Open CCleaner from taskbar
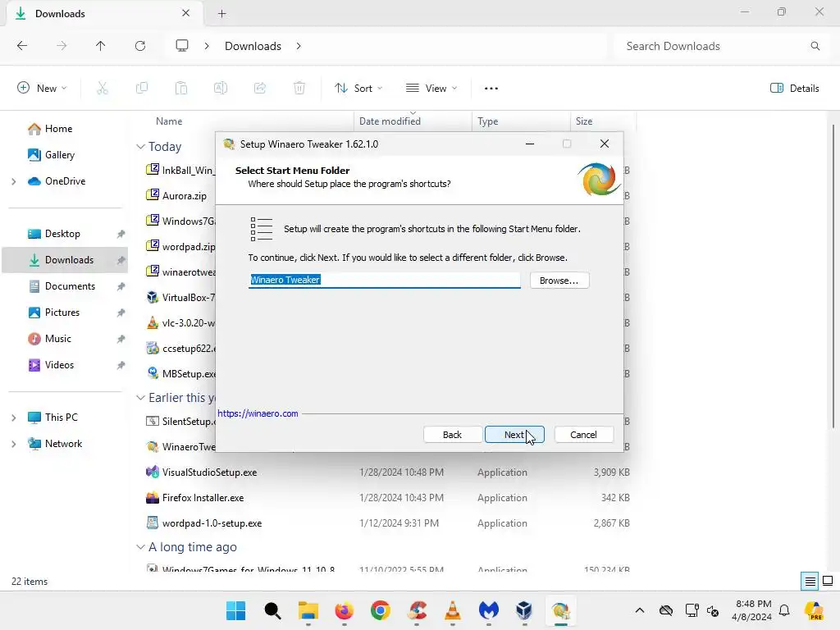Image resolution: width=840 pixels, height=630 pixels. click(x=417, y=610)
